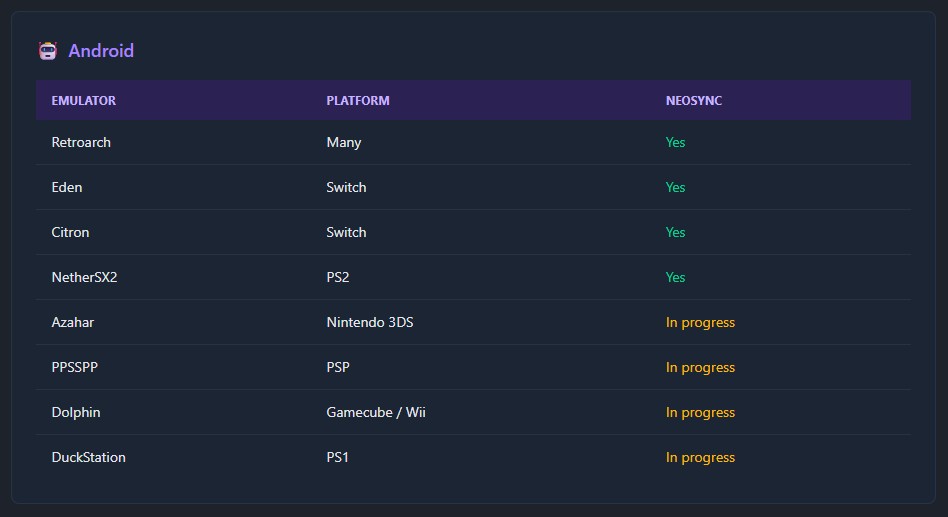948x517 pixels.
Task: Select the EMULATOR column header
Action: click(x=83, y=101)
